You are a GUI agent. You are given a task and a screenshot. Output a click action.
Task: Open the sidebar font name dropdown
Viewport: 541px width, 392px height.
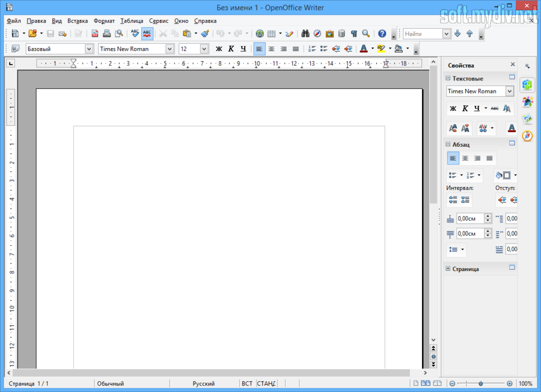click(x=510, y=91)
